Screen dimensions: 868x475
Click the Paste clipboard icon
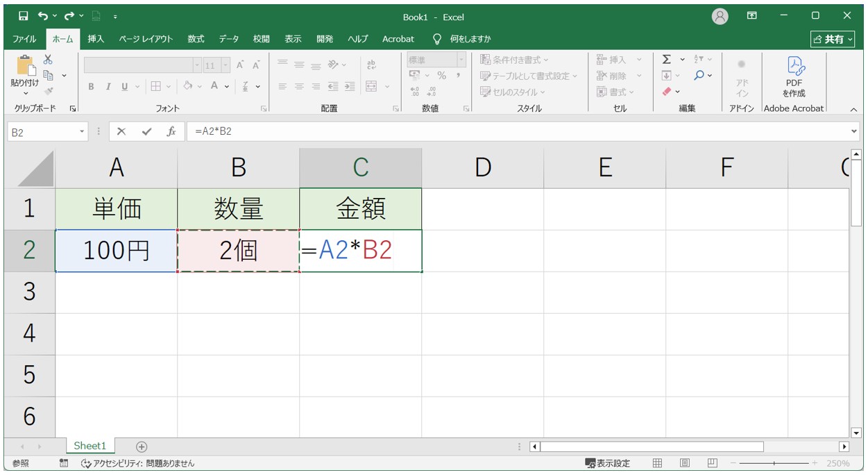[x=26, y=66]
